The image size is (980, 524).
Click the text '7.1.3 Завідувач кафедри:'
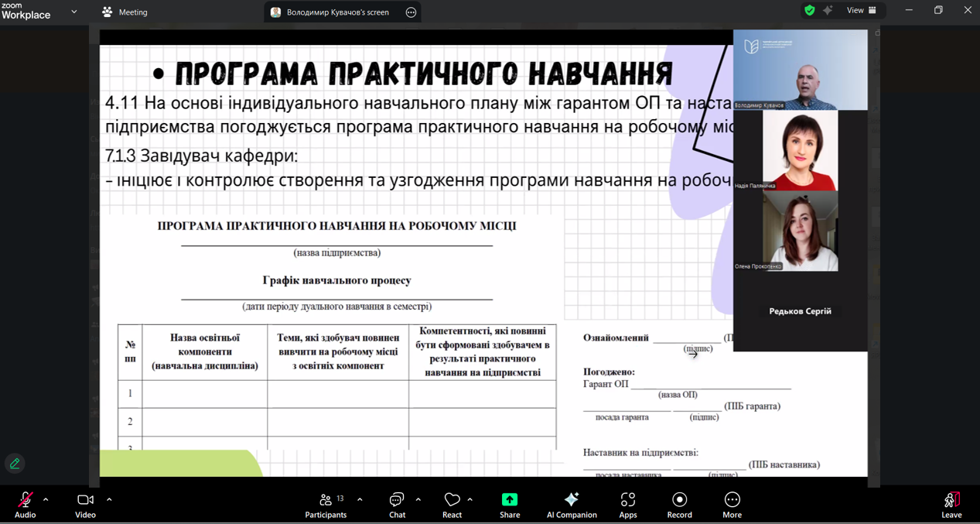(201, 156)
